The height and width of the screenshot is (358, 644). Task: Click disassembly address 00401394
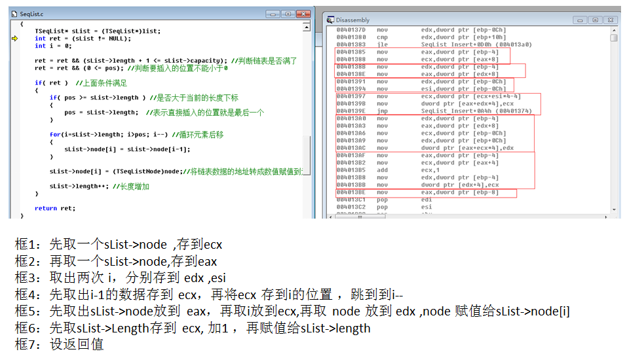350,89
